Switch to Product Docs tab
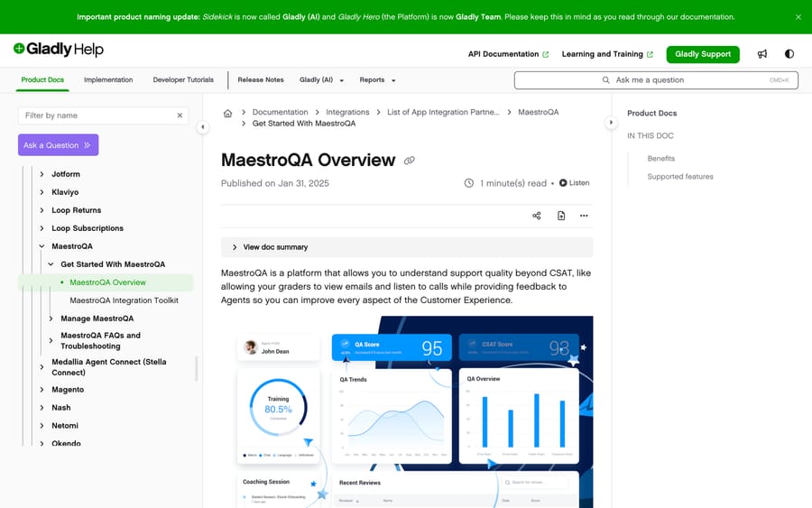The image size is (812, 508). click(x=42, y=79)
